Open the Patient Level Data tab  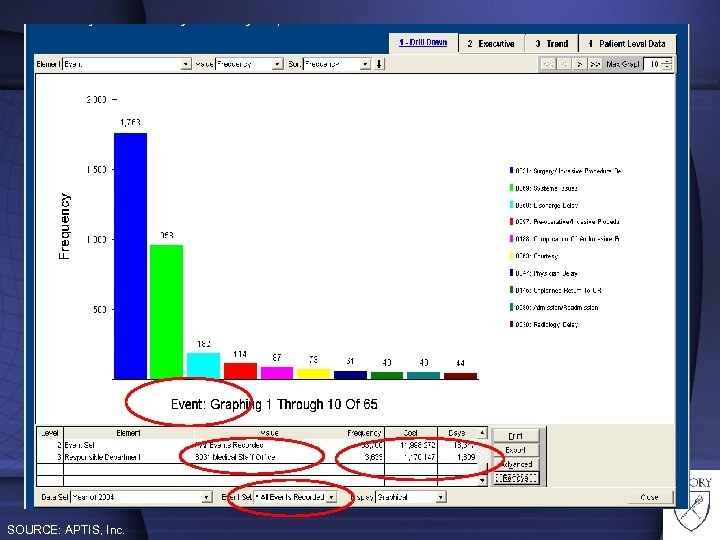tap(627, 44)
